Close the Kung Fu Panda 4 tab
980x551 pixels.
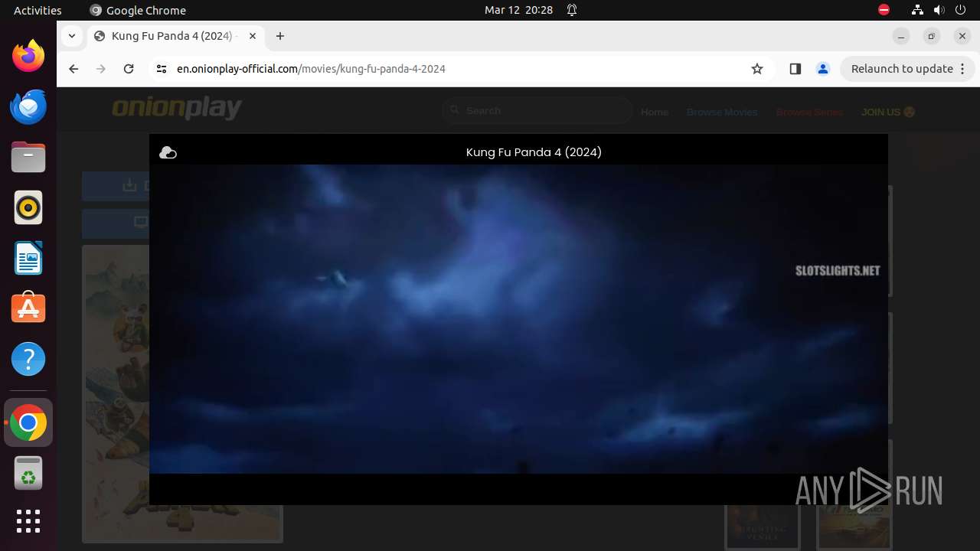(253, 36)
